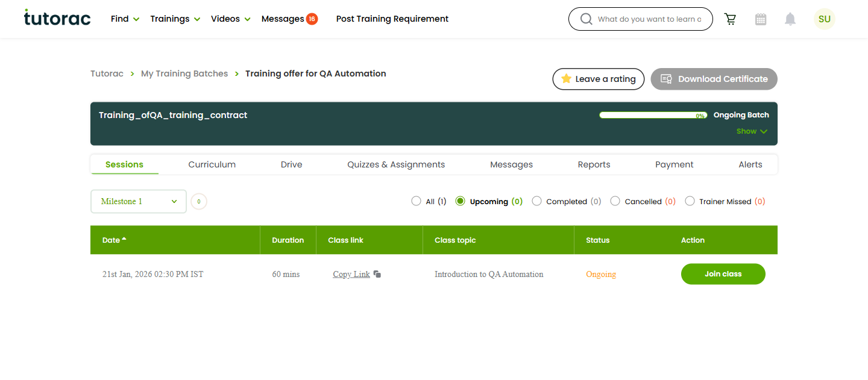The width and height of the screenshot is (868, 380).
Task: Click the Download Certificate button
Action: [714, 79]
